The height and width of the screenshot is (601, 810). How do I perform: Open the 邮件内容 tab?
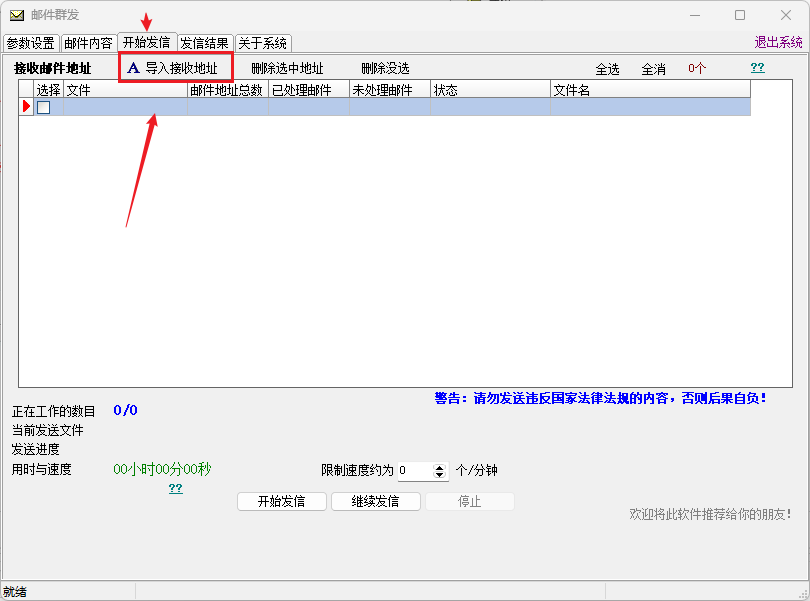[88, 43]
